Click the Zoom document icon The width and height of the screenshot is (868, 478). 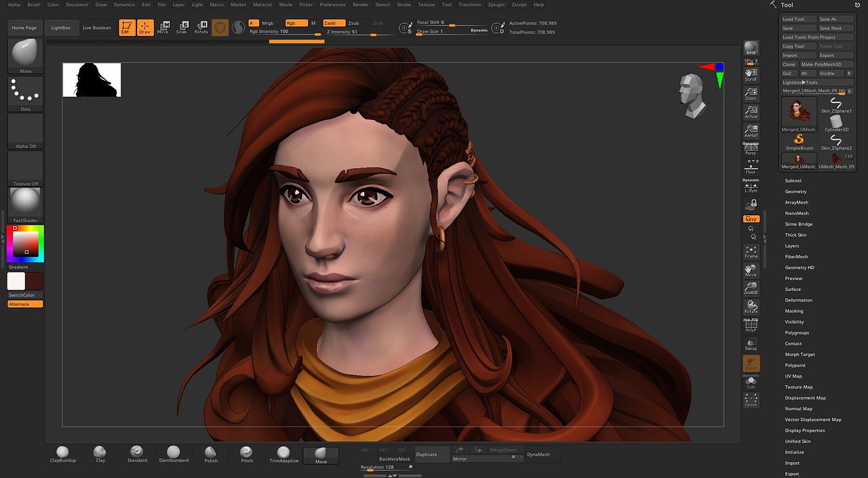[751, 94]
